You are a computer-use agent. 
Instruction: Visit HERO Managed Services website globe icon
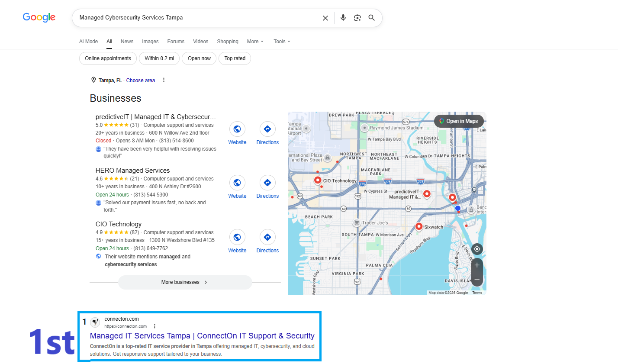tap(237, 183)
